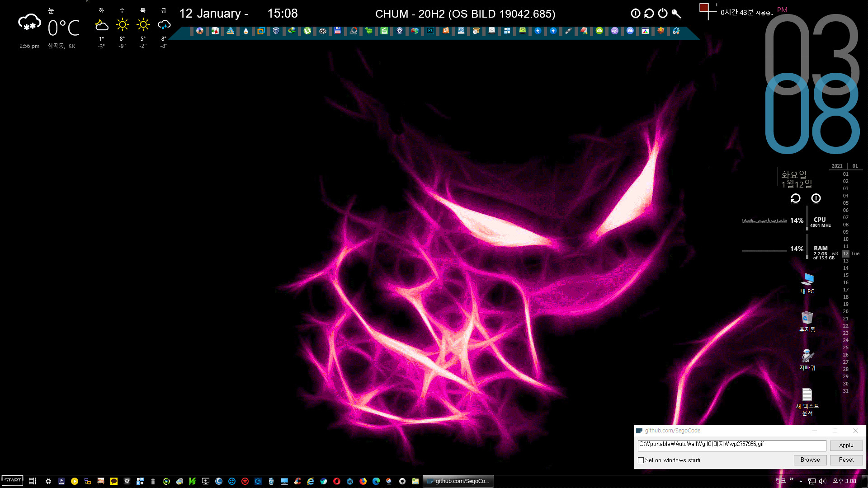Image resolution: width=868 pixels, height=488 pixels.
Task: Open the blue floppy disk dock icon
Action: pyautogui.click(x=338, y=31)
